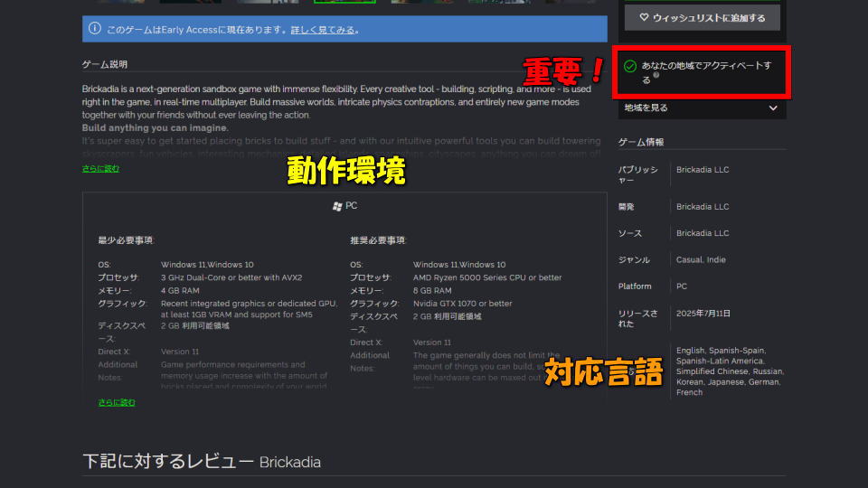Expand system requirements さらに読む link
Screen dimensions: 868x488
point(117,402)
